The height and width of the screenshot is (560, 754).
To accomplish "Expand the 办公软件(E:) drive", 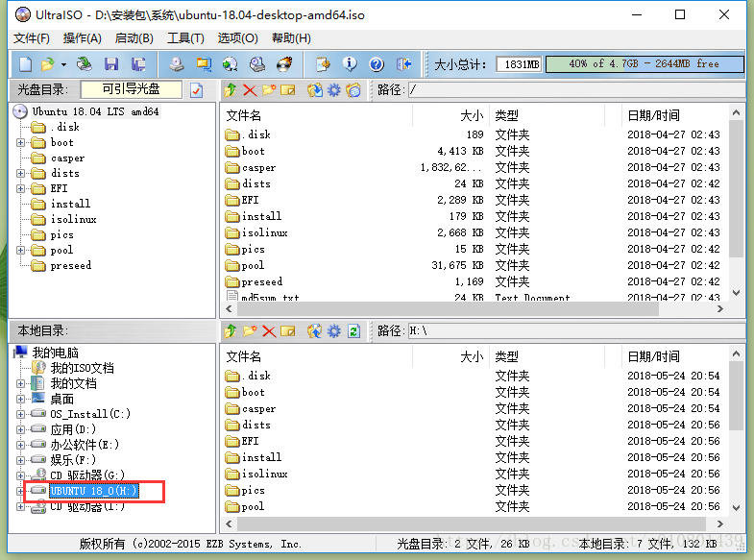I will click(20, 445).
